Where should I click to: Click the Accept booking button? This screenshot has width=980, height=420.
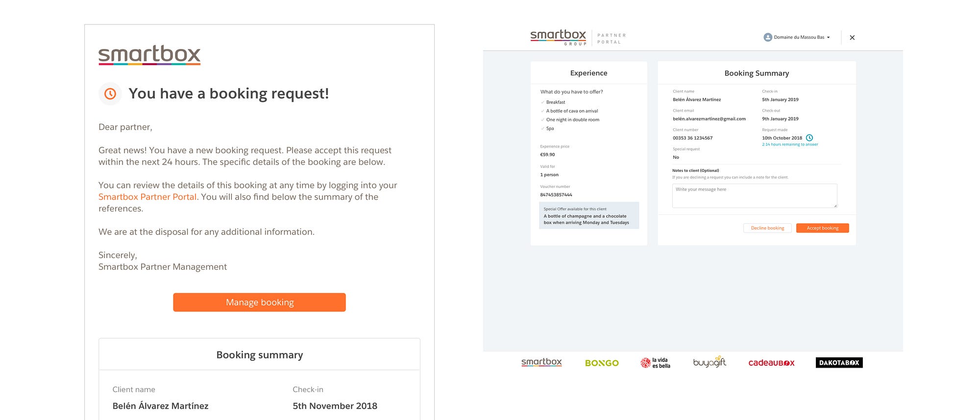(x=822, y=228)
